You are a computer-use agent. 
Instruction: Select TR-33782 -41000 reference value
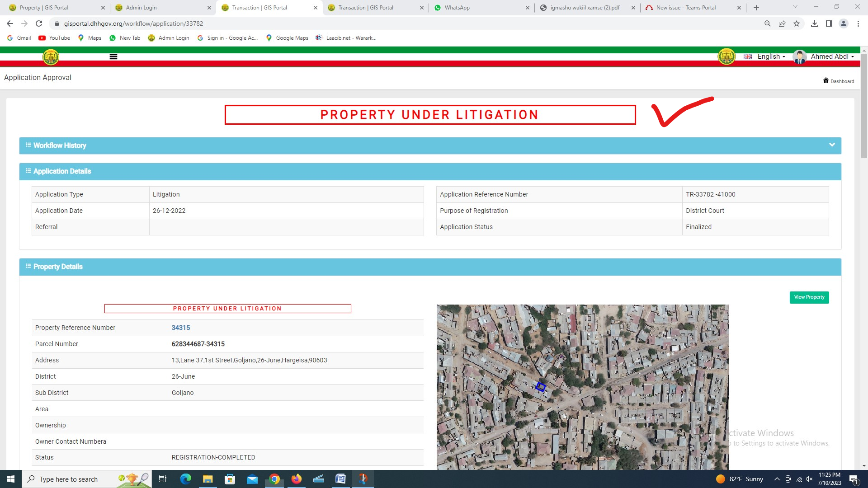711,194
